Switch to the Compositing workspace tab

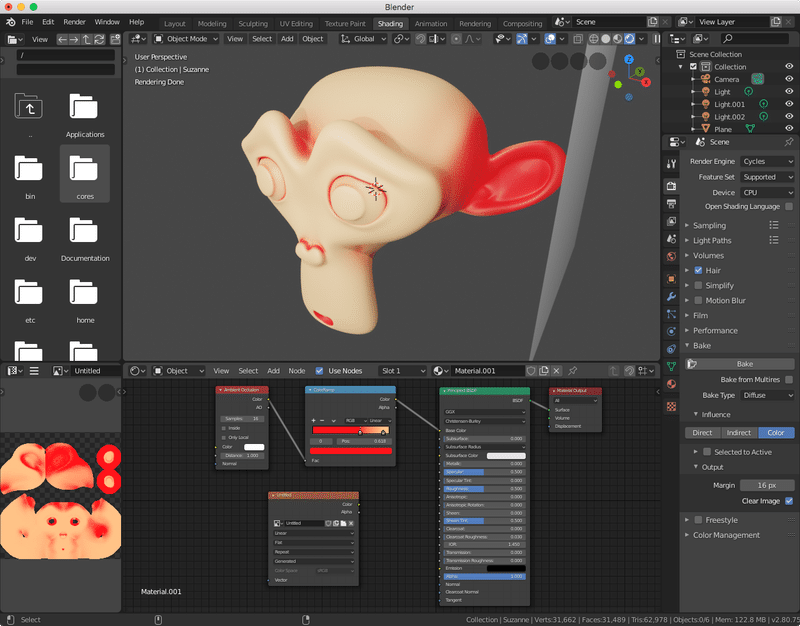pyautogui.click(x=522, y=23)
